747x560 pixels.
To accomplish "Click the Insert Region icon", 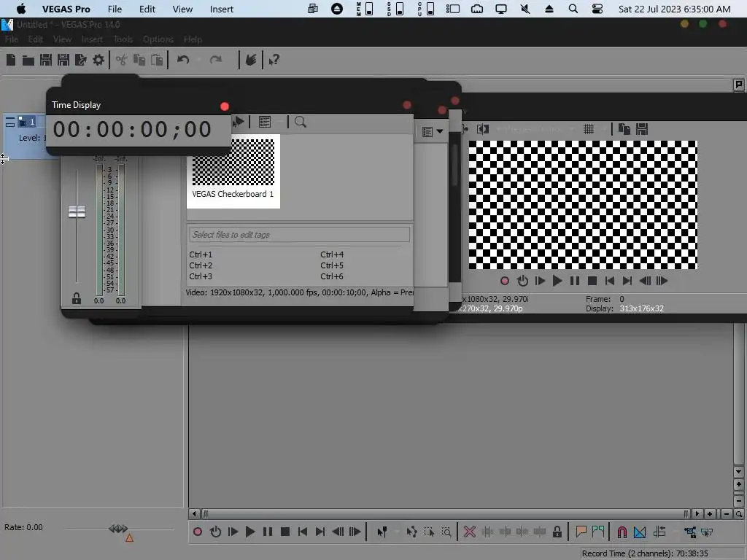I will (598, 532).
